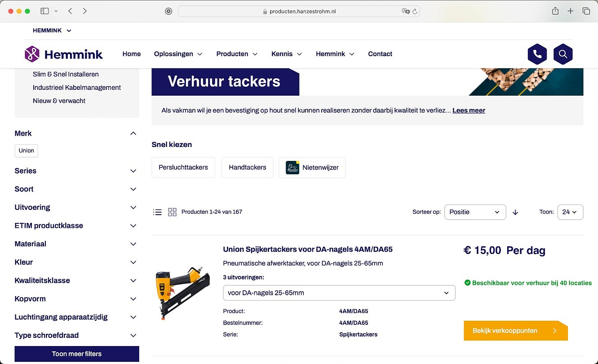Screen dimensions: 598x364
Task: Choose Handtackers quick filter
Action: [248, 168]
